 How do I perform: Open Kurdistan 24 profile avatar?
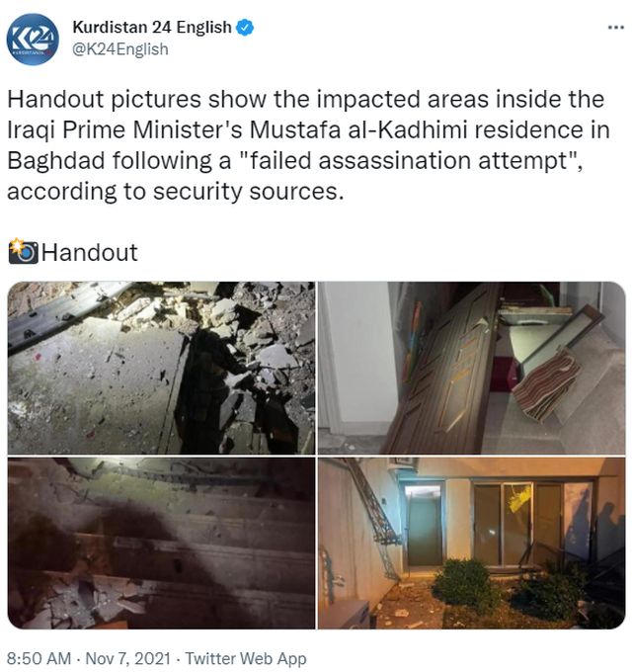coord(33,40)
